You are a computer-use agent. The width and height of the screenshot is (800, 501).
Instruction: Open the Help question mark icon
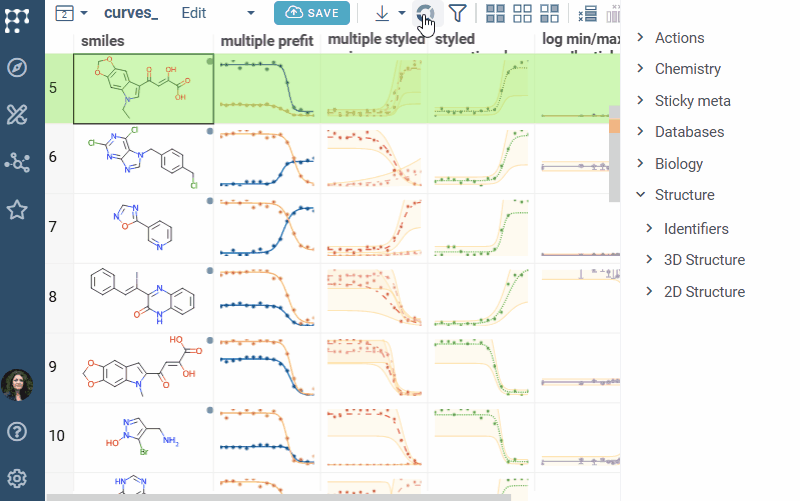(17, 432)
